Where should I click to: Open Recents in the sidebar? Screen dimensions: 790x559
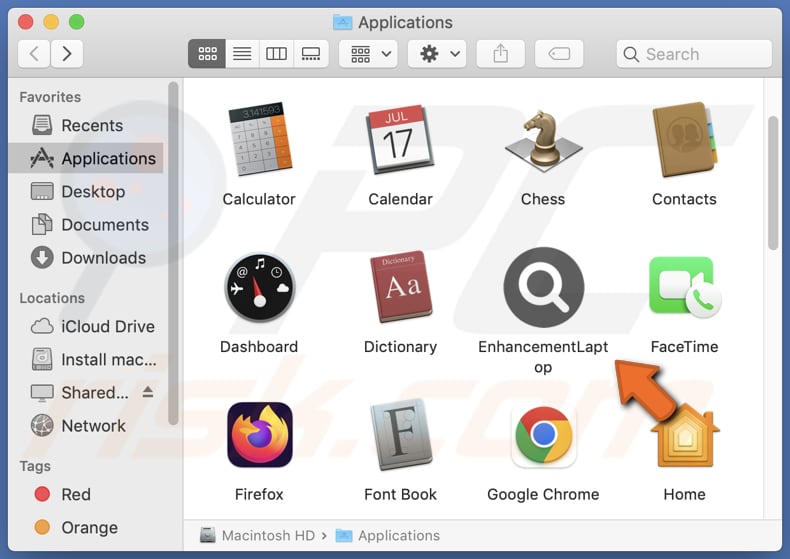tap(86, 125)
